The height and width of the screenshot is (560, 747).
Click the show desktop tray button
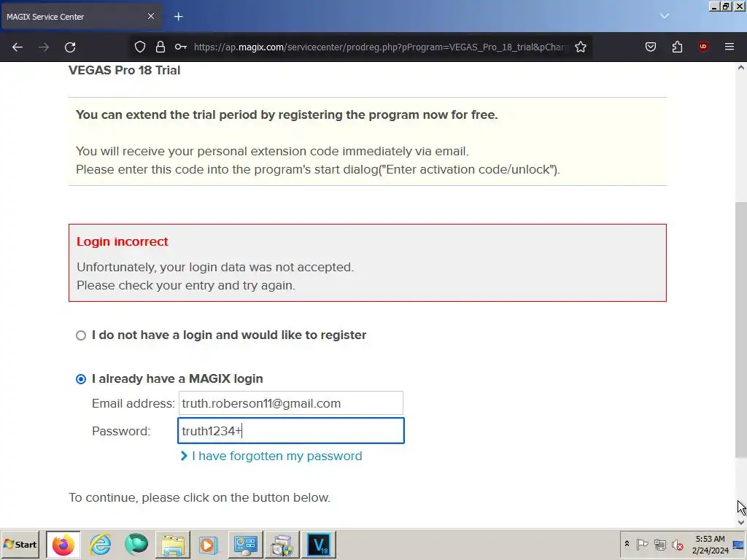(738, 545)
